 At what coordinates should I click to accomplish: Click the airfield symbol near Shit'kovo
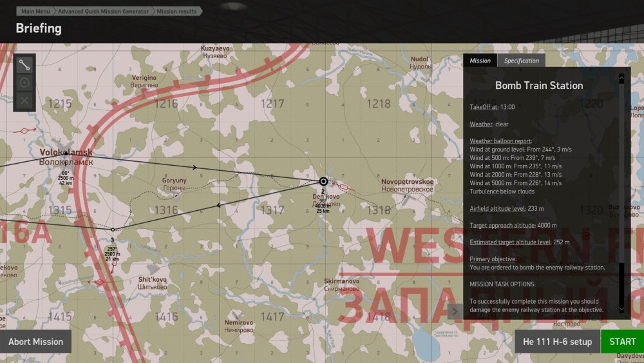pos(153,270)
